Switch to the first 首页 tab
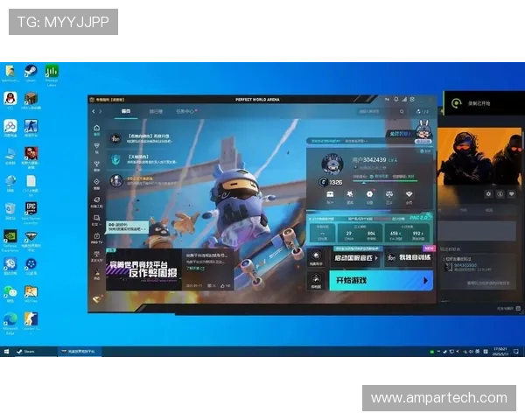 pyautogui.click(x=126, y=111)
